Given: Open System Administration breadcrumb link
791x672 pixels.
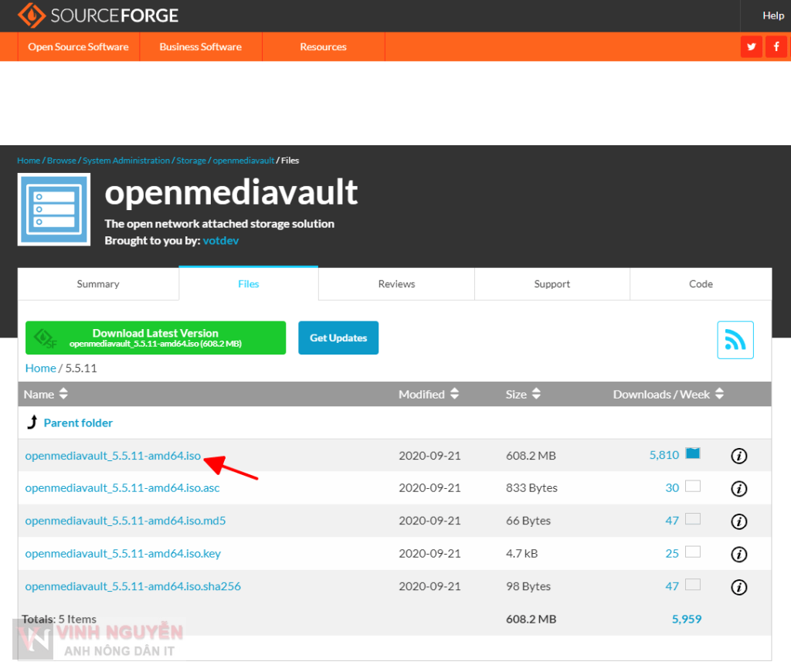Looking at the screenshot, I should (x=126, y=161).
